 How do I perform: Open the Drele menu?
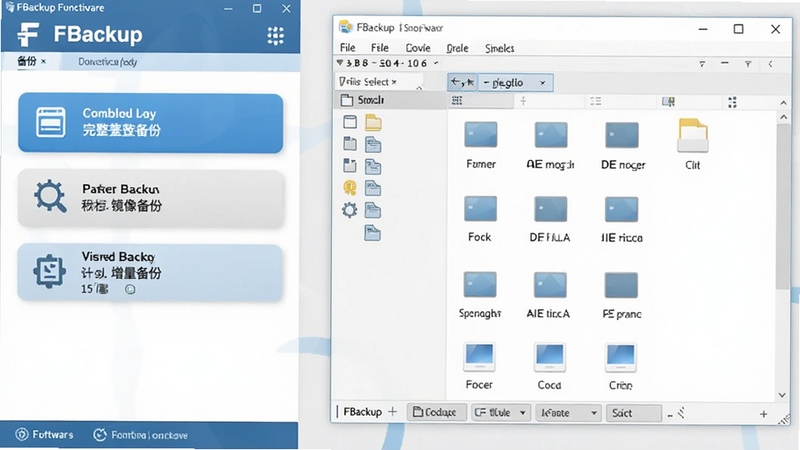tap(457, 48)
